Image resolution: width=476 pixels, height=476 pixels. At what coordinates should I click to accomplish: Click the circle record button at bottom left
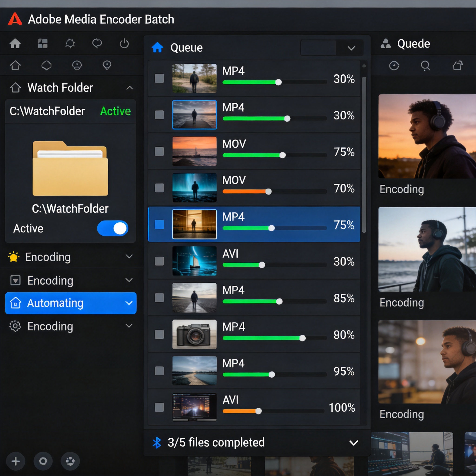pos(43,461)
